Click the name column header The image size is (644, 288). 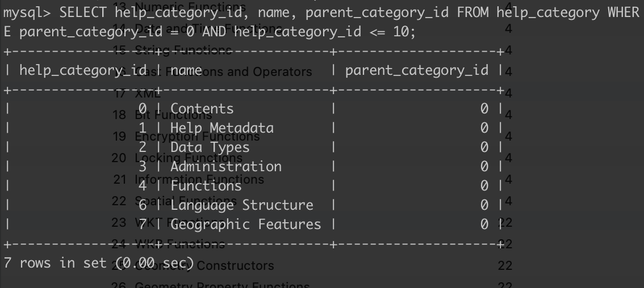(186, 70)
